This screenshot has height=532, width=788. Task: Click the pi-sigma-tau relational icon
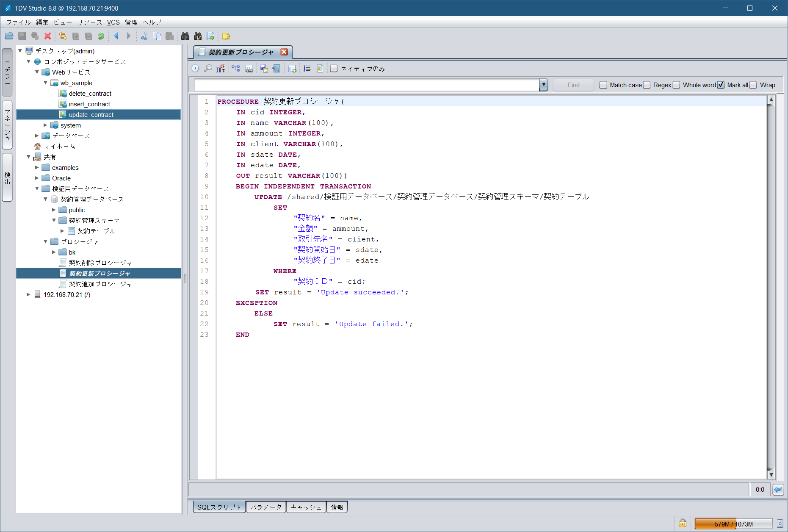(221, 69)
